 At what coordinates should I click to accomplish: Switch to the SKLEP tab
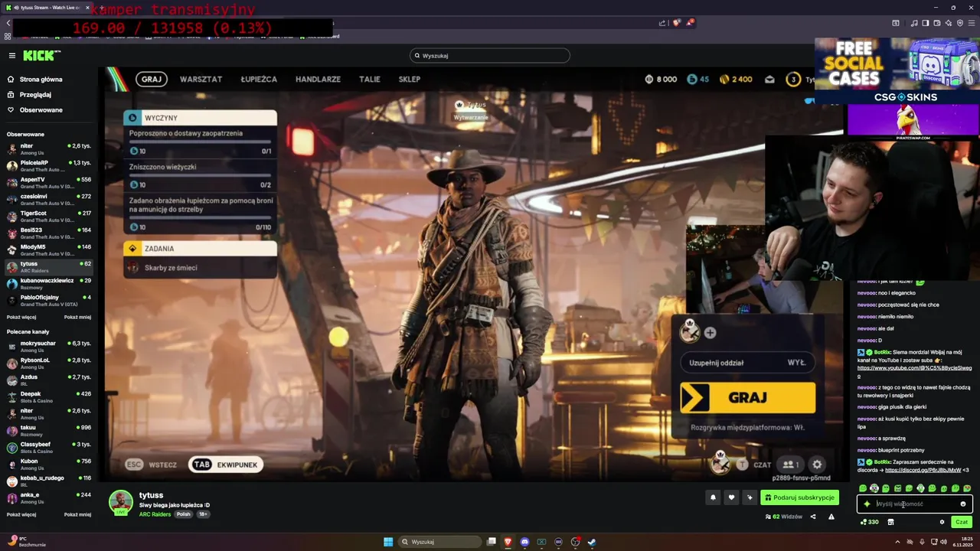409,79
